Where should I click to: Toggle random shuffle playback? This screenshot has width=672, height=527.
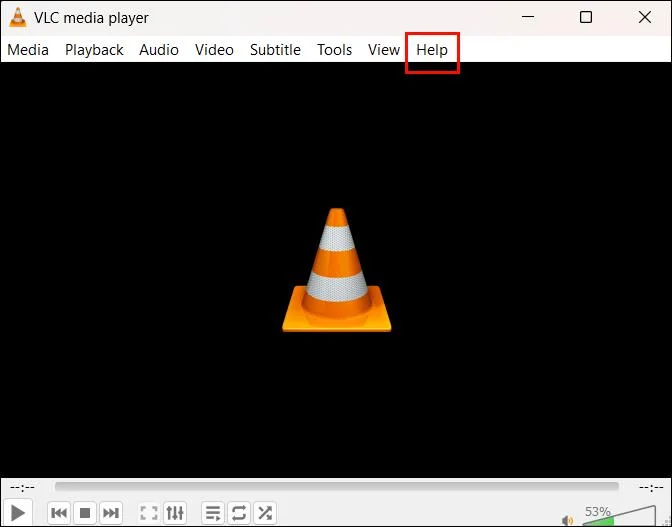pos(265,512)
